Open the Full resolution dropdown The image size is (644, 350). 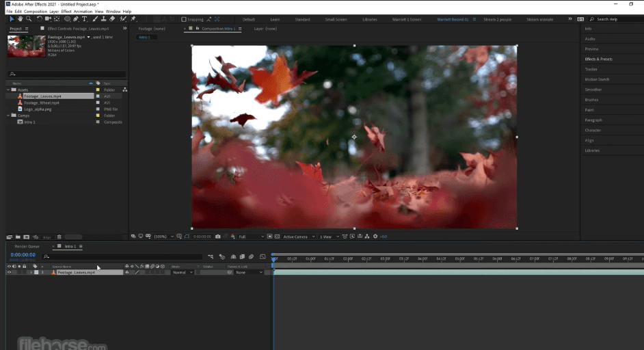point(251,237)
